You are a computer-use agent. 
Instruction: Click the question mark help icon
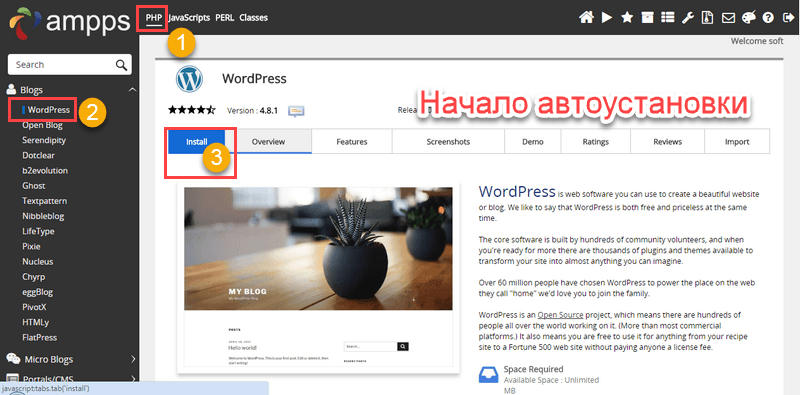[x=768, y=17]
